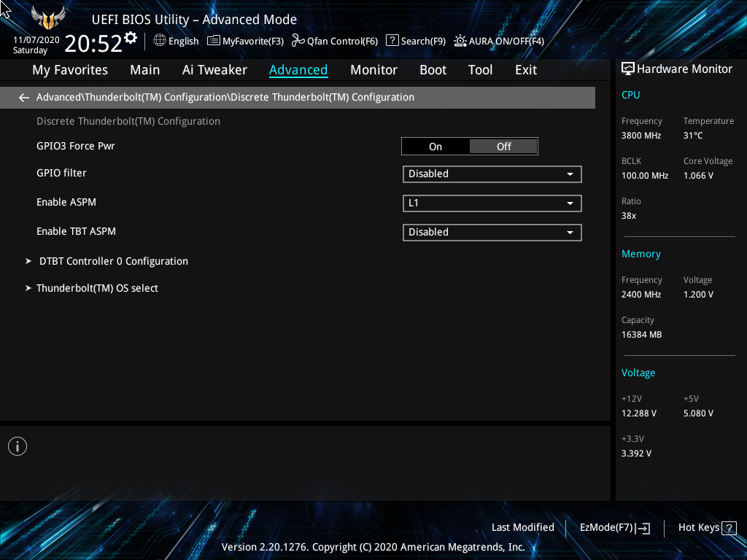The image size is (747, 560).
Task: Click the 38x ratio value
Action: pos(628,216)
